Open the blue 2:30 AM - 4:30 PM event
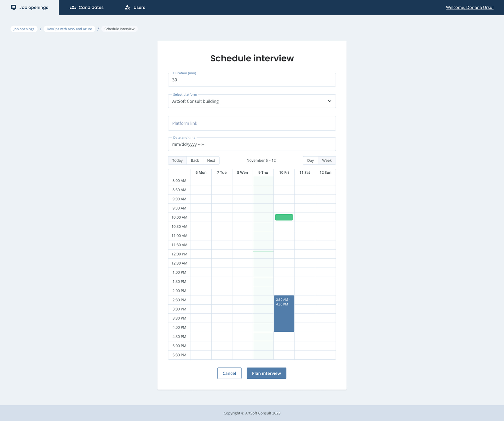This screenshot has height=421, width=504. click(284, 314)
